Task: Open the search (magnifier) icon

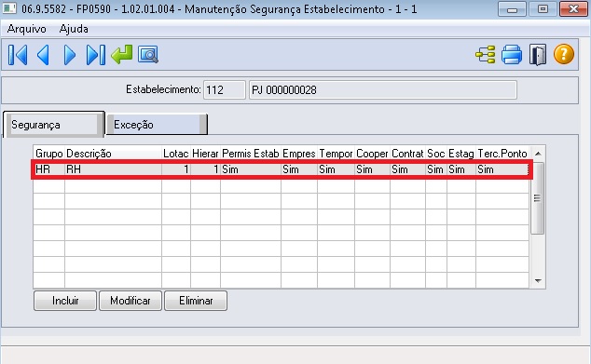Action: tap(148, 55)
